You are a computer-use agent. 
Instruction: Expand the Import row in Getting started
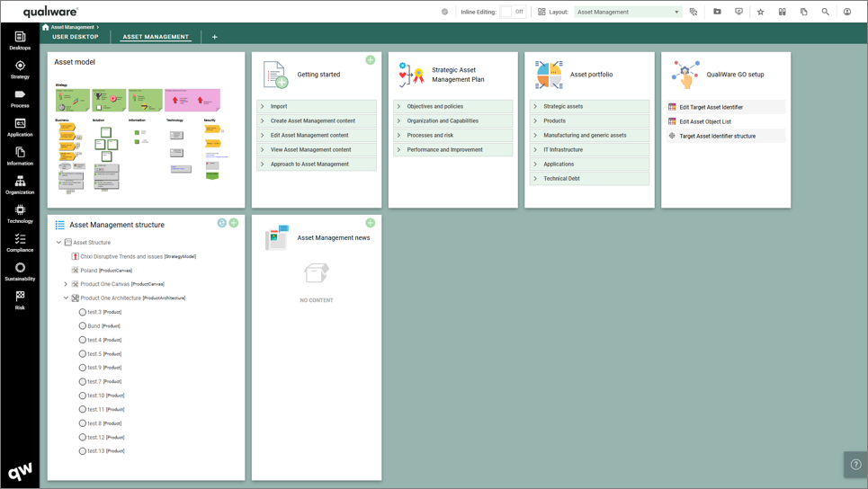[x=317, y=106]
